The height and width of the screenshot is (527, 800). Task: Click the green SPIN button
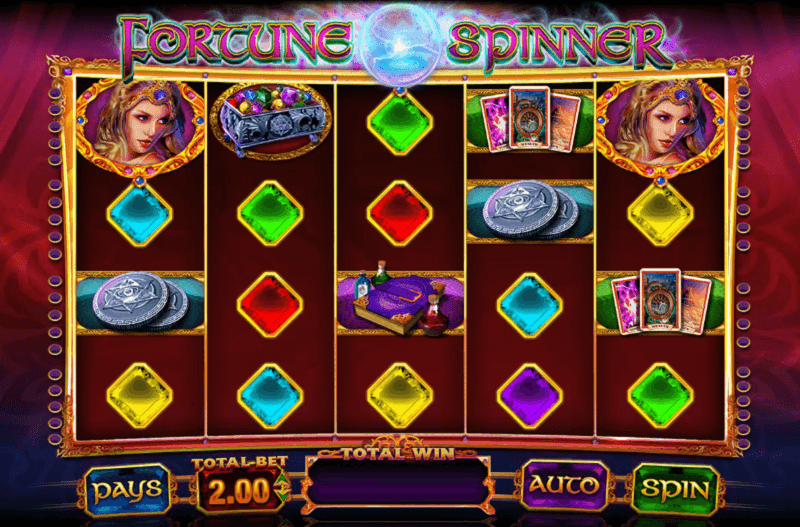pos(674,489)
